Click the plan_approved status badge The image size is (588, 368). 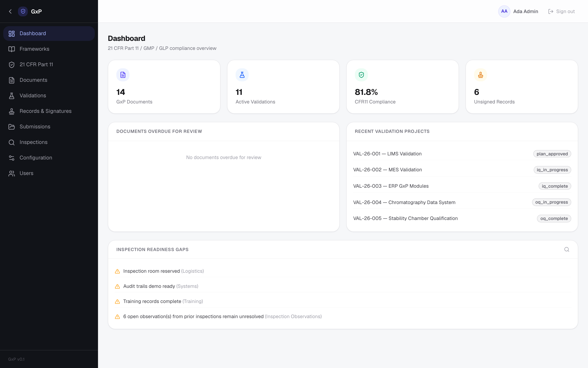pyautogui.click(x=552, y=154)
